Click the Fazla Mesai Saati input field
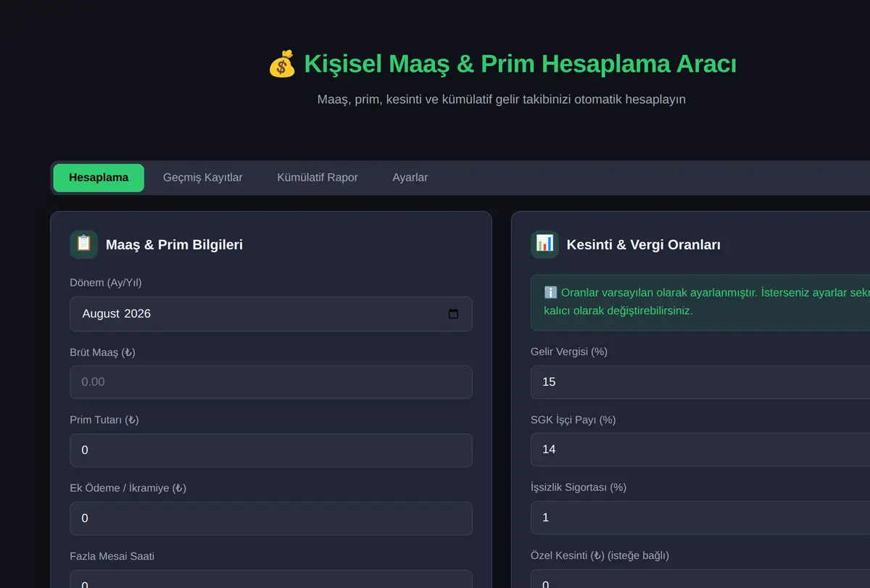The image size is (870, 588). coord(271,579)
